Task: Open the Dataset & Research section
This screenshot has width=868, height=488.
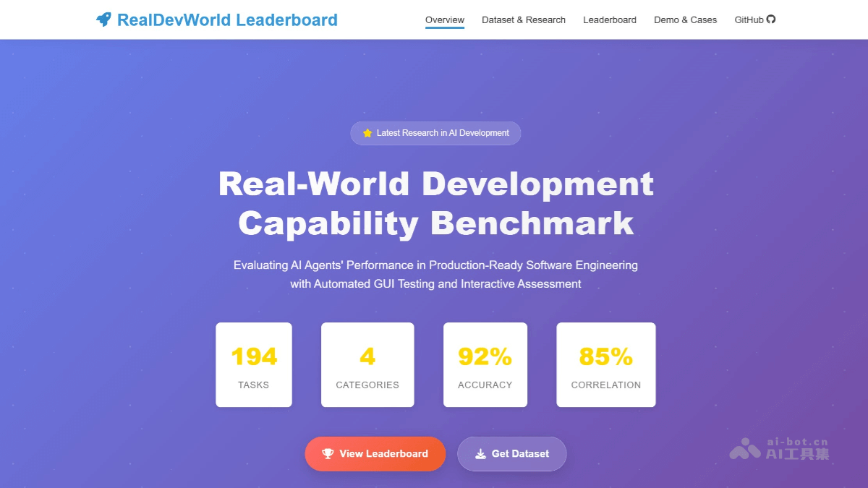Action: tap(524, 20)
